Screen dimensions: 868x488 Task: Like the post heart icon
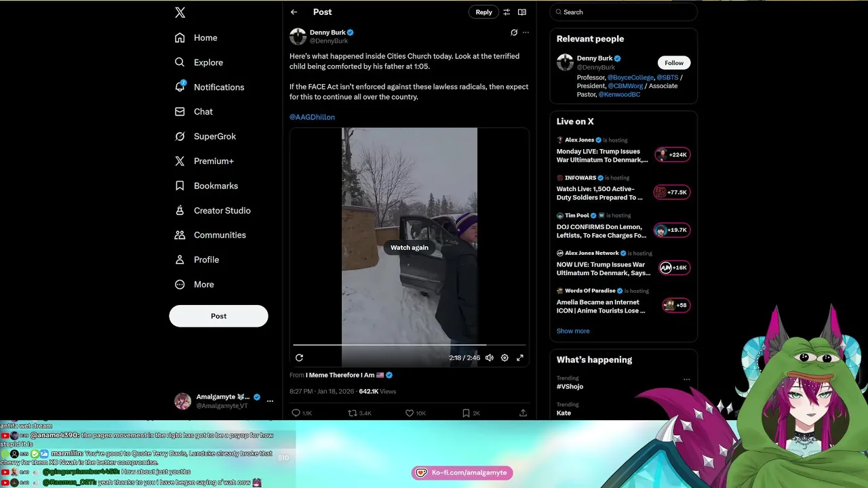coord(410,413)
